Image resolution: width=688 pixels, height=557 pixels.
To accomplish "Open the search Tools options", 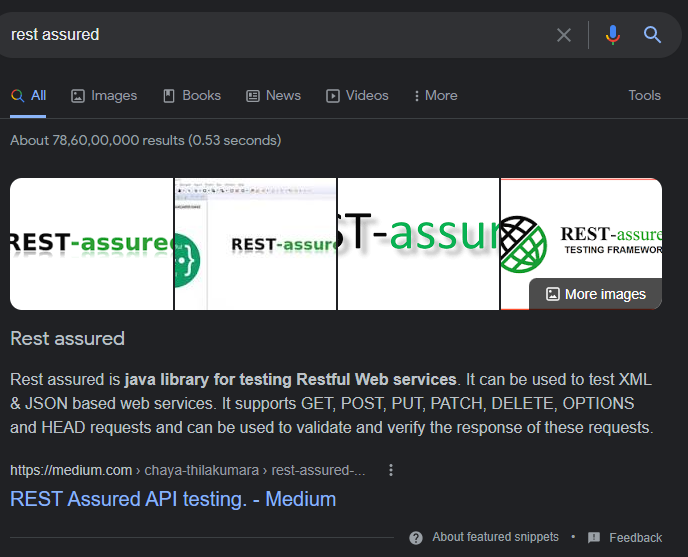I will point(644,96).
